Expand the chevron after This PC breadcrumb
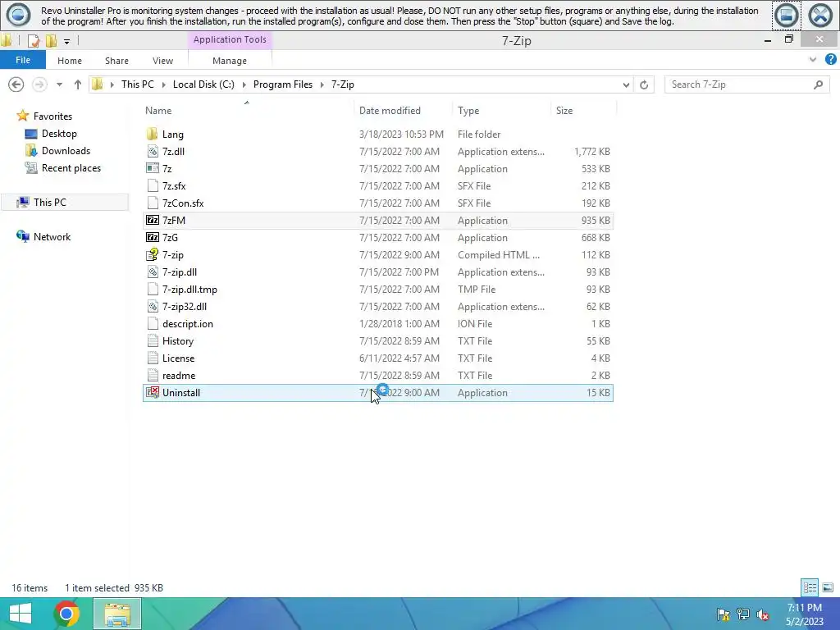The height and width of the screenshot is (630, 840). (164, 84)
